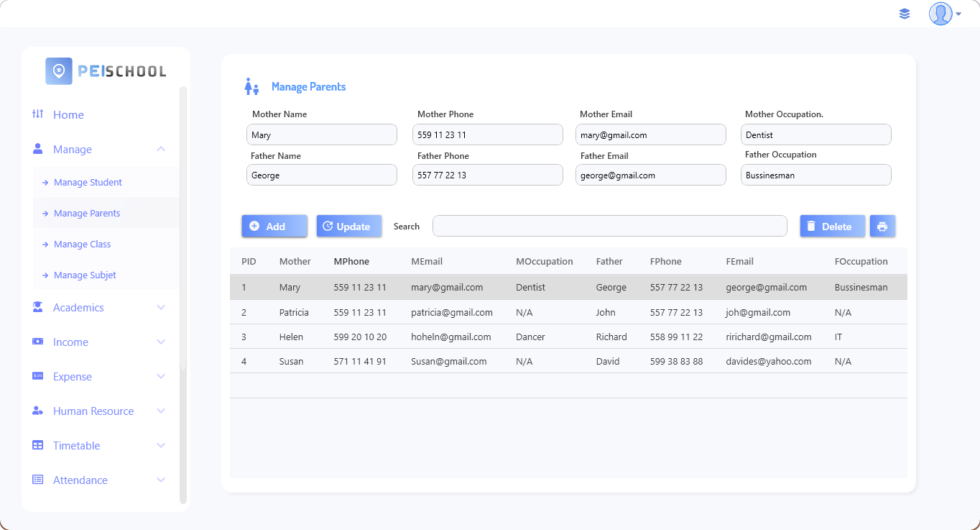Click the PEISCHOOL logo icon
This screenshot has width=980, height=530.
pos(59,71)
